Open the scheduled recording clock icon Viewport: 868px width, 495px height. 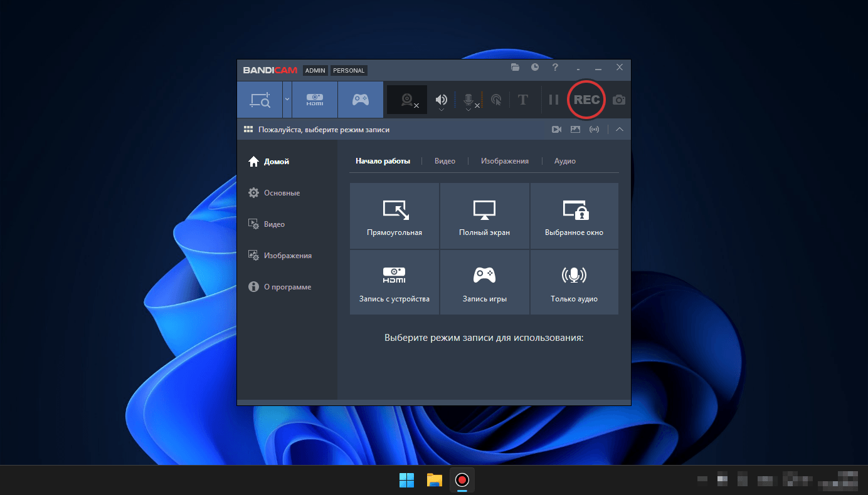click(535, 67)
